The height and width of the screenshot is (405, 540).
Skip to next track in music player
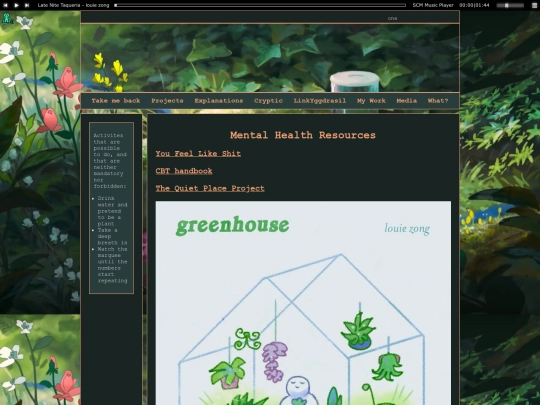click(x=27, y=5)
